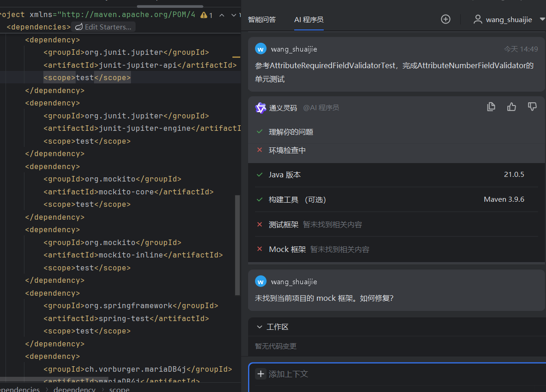Go to previous highlighted problem arrow
This screenshot has height=392, width=546.
point(222,15)
